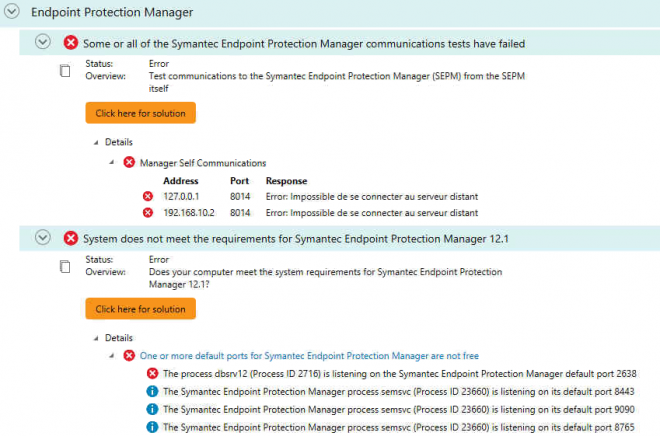This screenshot has width=660, height=436.
Task: Click the error icon in the 192.168.10.2 row
Action: coord(148,213)
